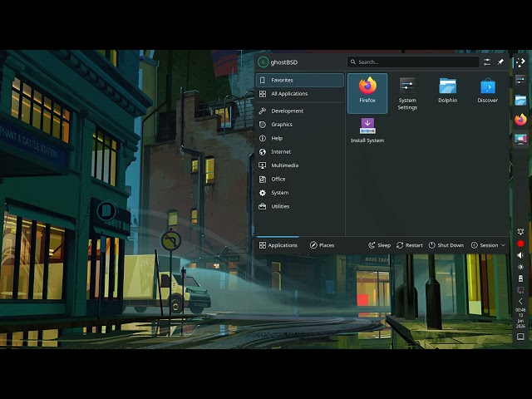
Task: Open notifications bell in system tray
Action: click(x=520, y=232)
